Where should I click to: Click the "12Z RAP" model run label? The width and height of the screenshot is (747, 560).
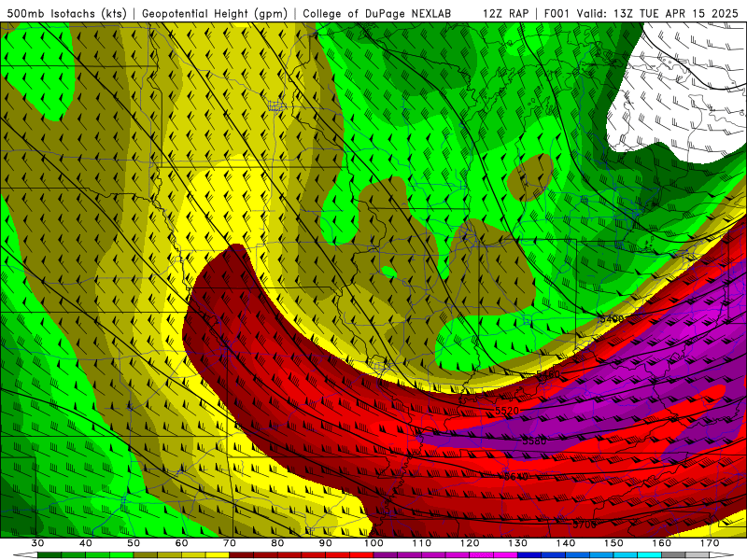[505, 13]
